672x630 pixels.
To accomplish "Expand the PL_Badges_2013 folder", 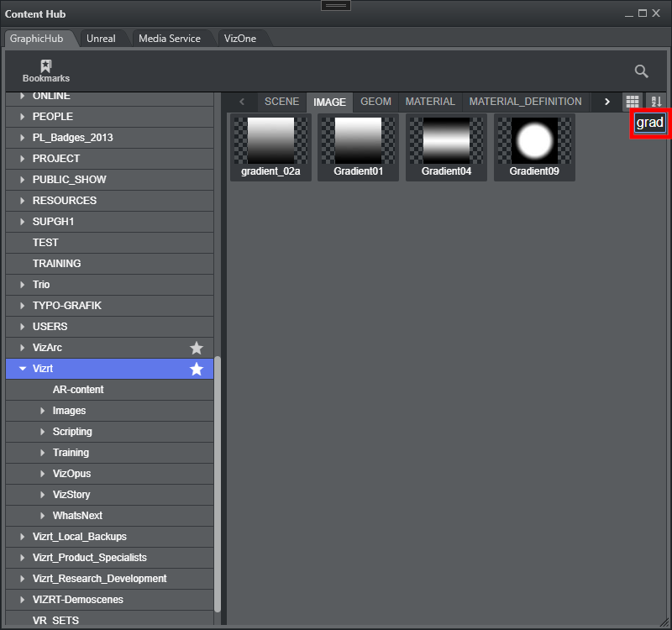I will pyautogui.click(x=23, y=138).
